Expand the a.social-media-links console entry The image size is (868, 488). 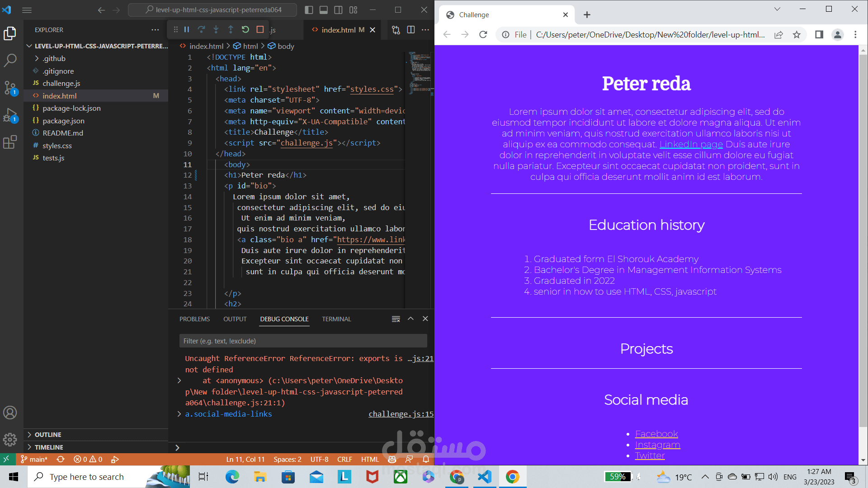pyautogui.click(x=179, y=414)
